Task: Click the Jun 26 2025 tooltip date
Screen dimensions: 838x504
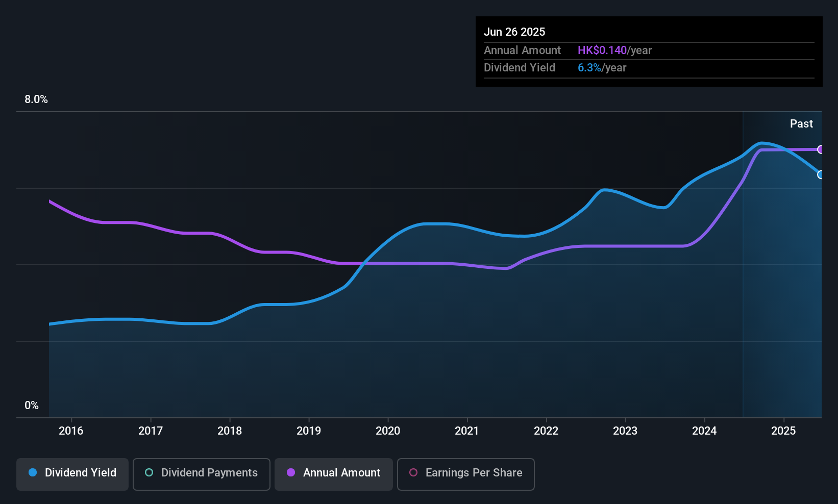Action: pos(514,32)
